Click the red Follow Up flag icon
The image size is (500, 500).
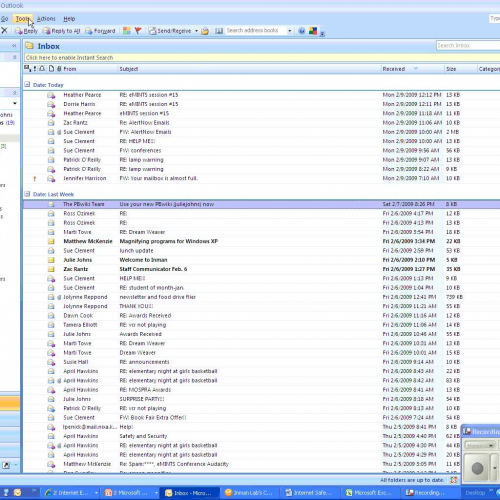point(138,31)
